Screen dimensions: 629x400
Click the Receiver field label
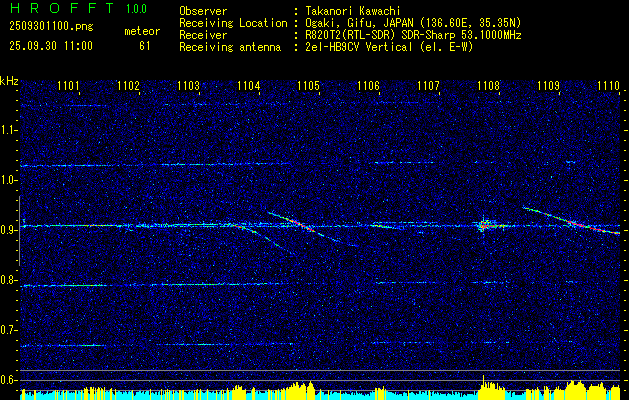[x=203, y=35]
